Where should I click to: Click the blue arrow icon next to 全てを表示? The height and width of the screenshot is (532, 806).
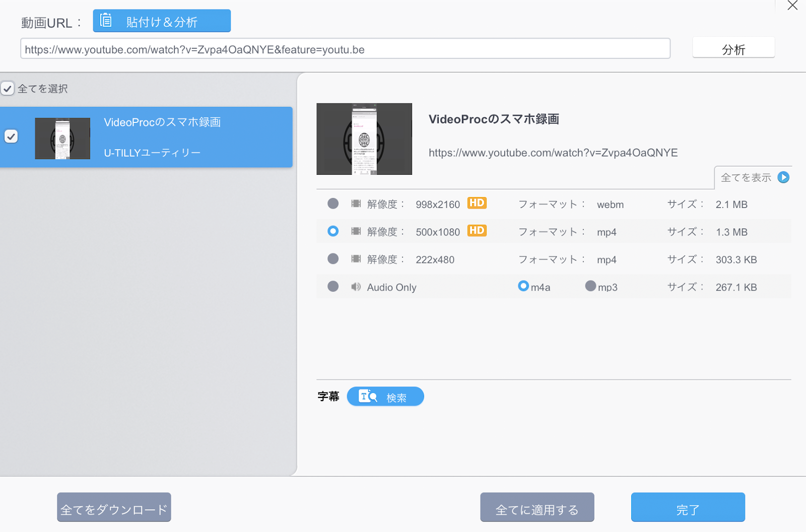(x=783, y=177)
